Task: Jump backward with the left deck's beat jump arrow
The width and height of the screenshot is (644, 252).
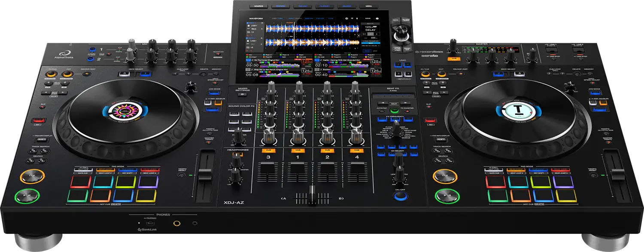Action: coord(46,92)
